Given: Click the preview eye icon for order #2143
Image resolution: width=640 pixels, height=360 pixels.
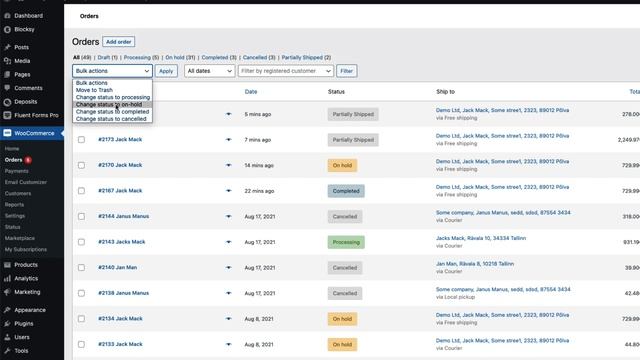Looking at the screenshot, I should 228,242.
